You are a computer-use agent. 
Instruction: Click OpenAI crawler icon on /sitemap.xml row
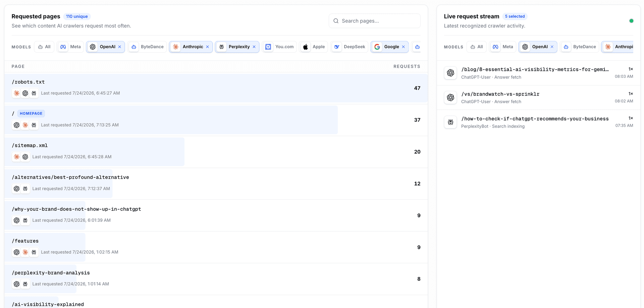25,157
